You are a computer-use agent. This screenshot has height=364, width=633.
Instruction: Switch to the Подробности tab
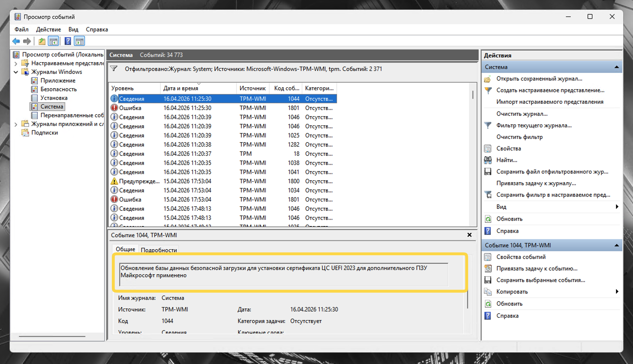[159, 250]
